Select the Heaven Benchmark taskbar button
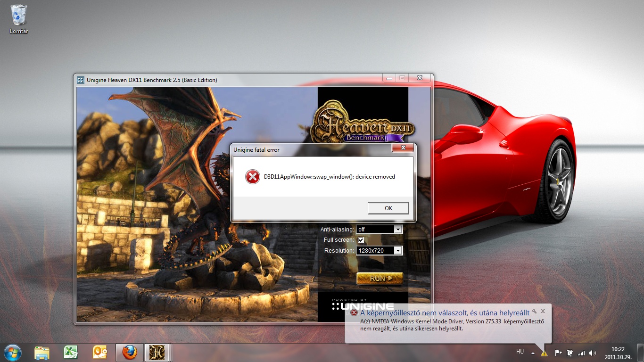The height and width of the screenshot is (362, 644). point(157,353)
